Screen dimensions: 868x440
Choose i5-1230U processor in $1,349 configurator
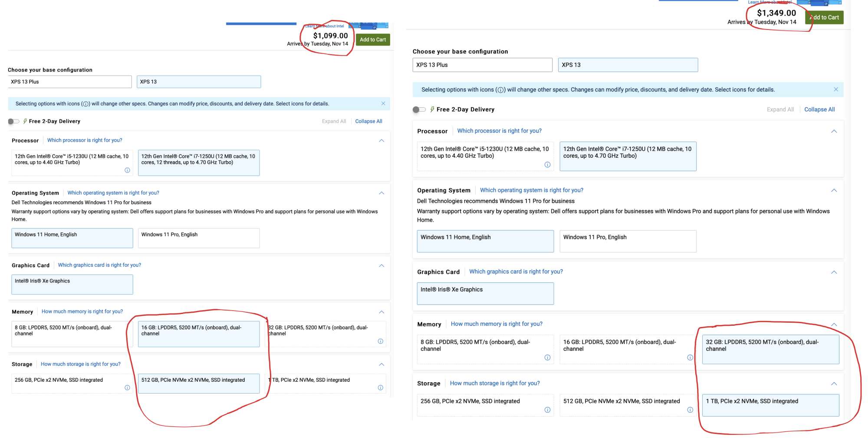click(x=485, y=156)
